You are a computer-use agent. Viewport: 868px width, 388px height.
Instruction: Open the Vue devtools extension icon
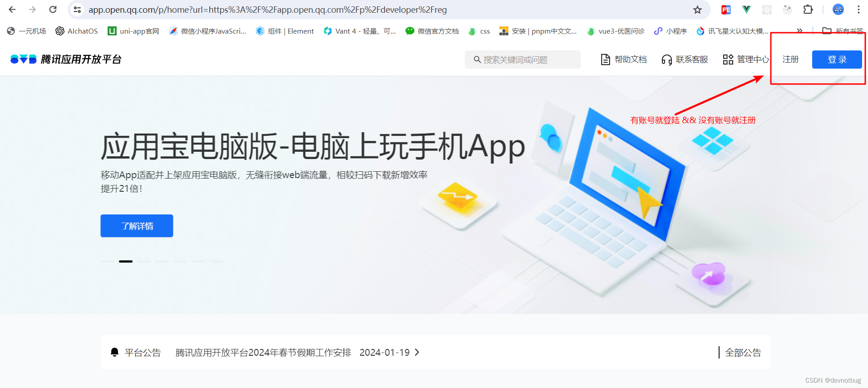[746, 10]
